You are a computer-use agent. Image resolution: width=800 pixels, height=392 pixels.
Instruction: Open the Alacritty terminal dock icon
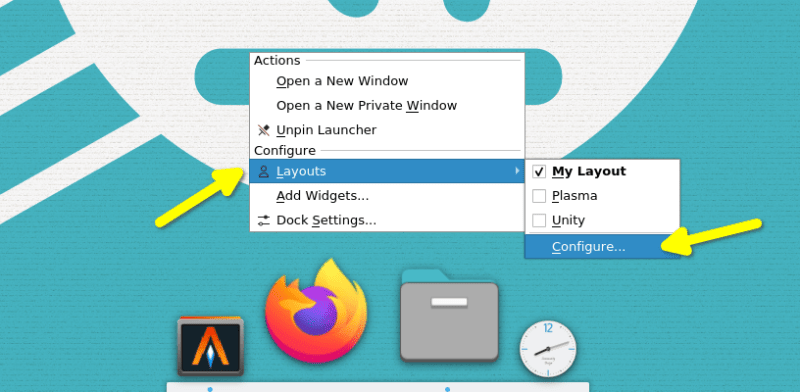(x=210, y=346)
